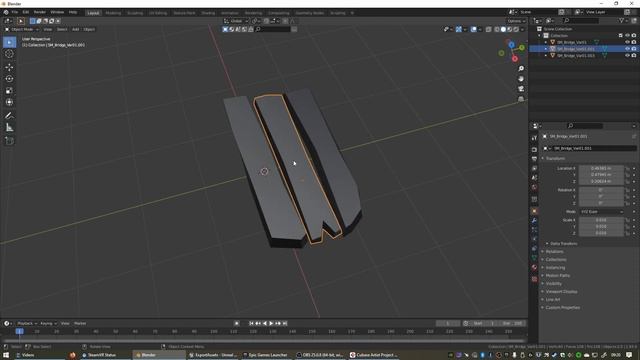640x360 pixels.
Task: Open the World properties tab
Action: [x=534, y=188]
